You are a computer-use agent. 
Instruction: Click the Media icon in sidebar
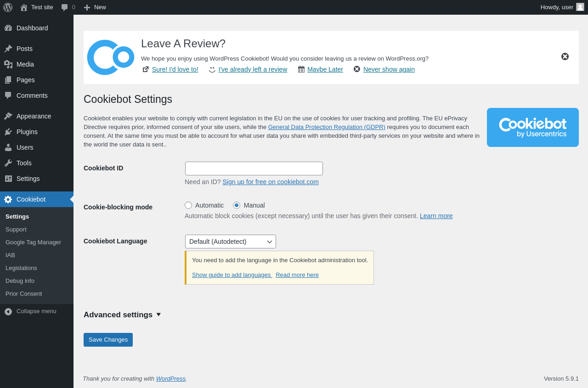pyautogui.click(x=8, y=64)
